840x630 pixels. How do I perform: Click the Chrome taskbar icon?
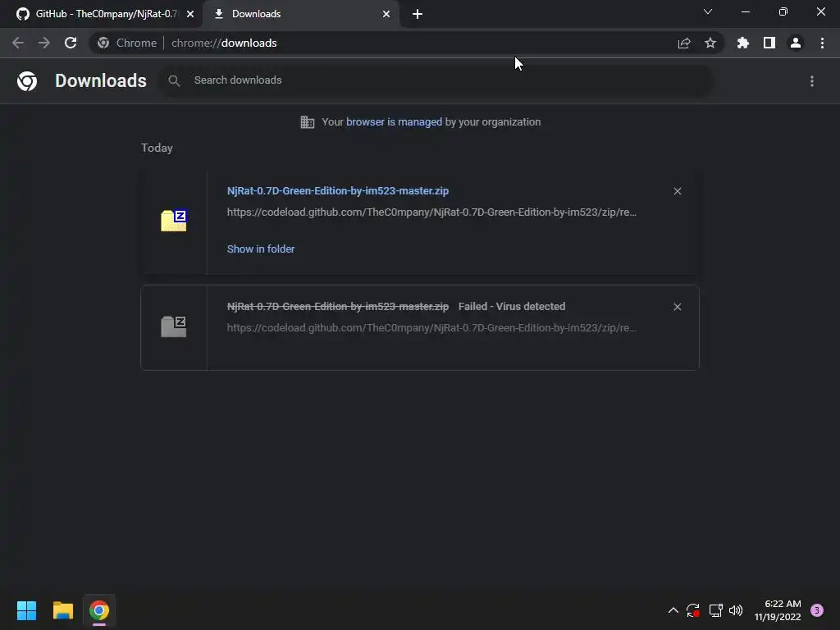pyautogui.click(x=99, y=610)
